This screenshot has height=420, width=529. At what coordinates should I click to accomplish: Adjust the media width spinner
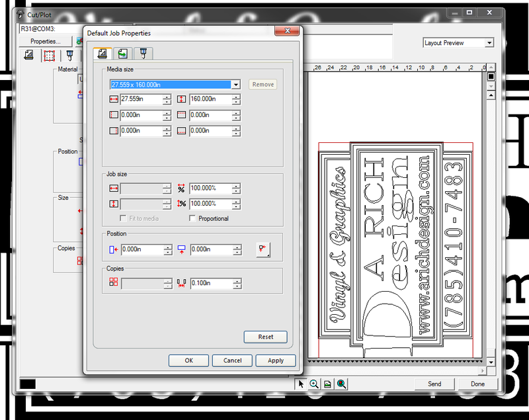point(167,99)
